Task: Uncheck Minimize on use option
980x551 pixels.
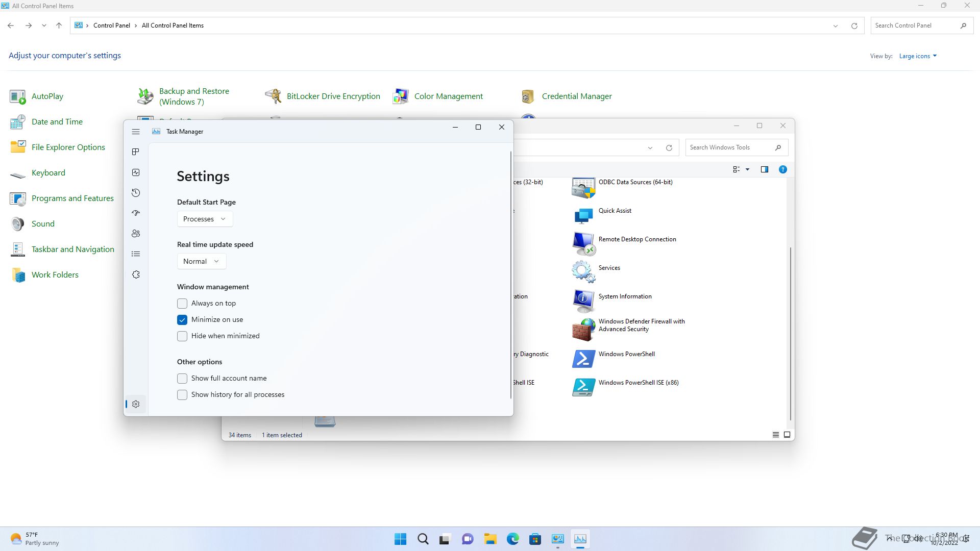Action: click(182, 320)
